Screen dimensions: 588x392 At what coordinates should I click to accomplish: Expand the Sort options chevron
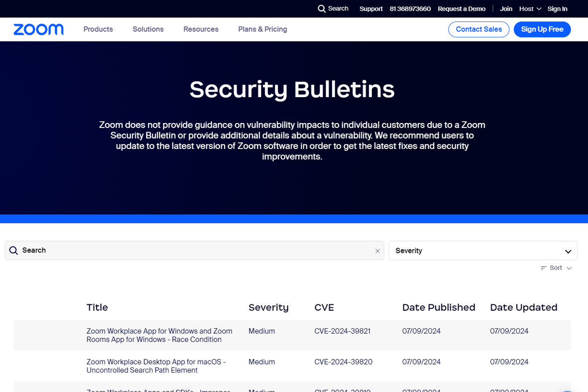click(x=569, y=268)
